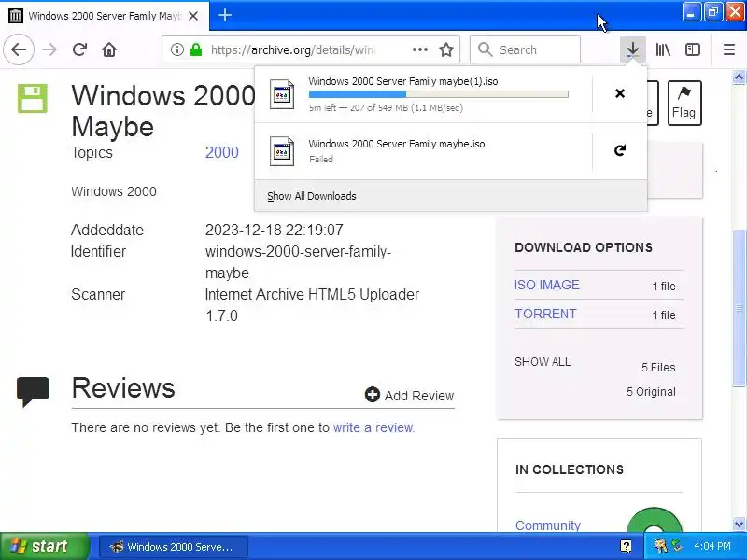747x560 pixels.
Task: Show sidebars button in toolbar
Action: click(x=693, y=49)
